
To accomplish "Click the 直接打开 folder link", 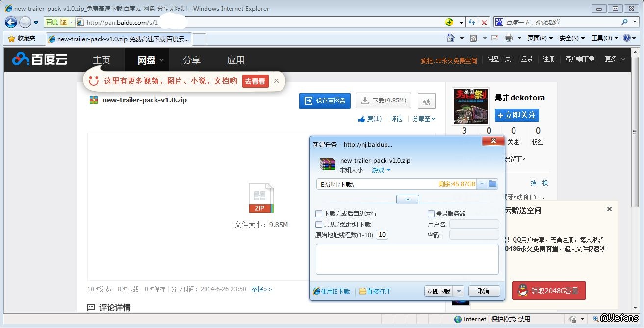I will coord(375,291).
